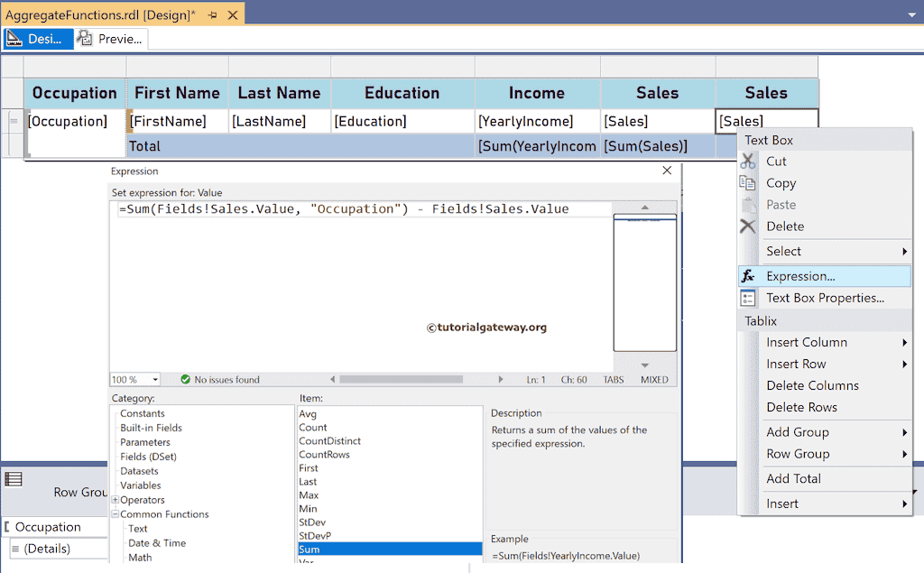
Task: Click the [FirstName] data cell
Action: (178, 122)
